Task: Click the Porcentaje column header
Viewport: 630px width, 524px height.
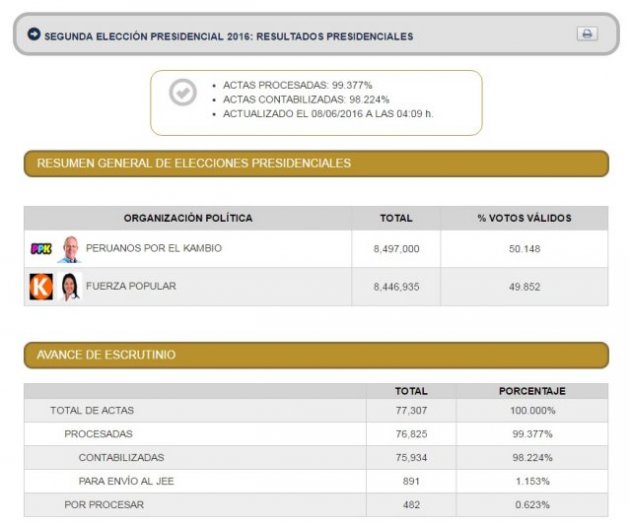Action: click(532, 391)
